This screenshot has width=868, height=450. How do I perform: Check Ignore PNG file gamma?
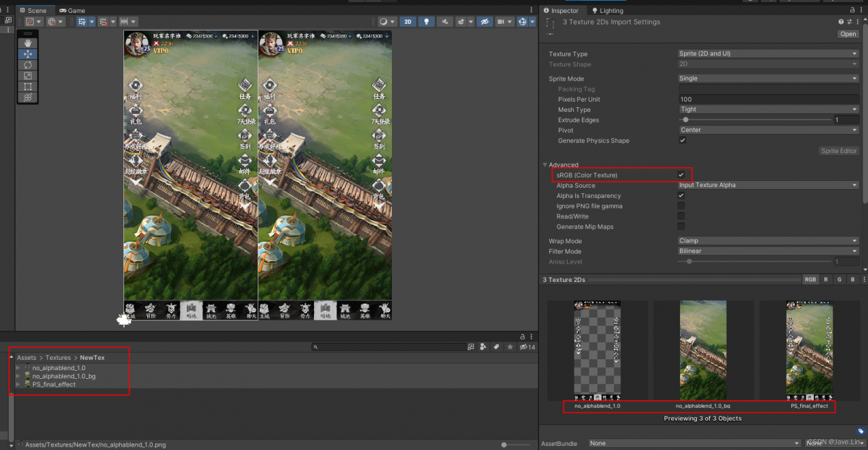(x=682, y=206)
